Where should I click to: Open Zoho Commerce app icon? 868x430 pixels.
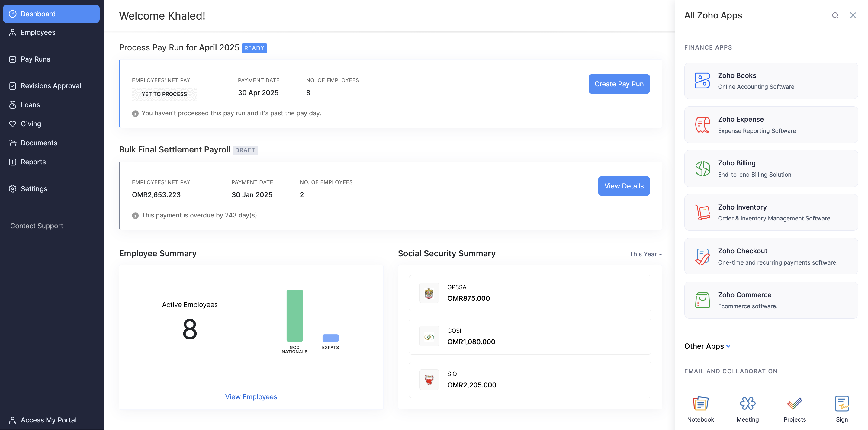(702, 300)
